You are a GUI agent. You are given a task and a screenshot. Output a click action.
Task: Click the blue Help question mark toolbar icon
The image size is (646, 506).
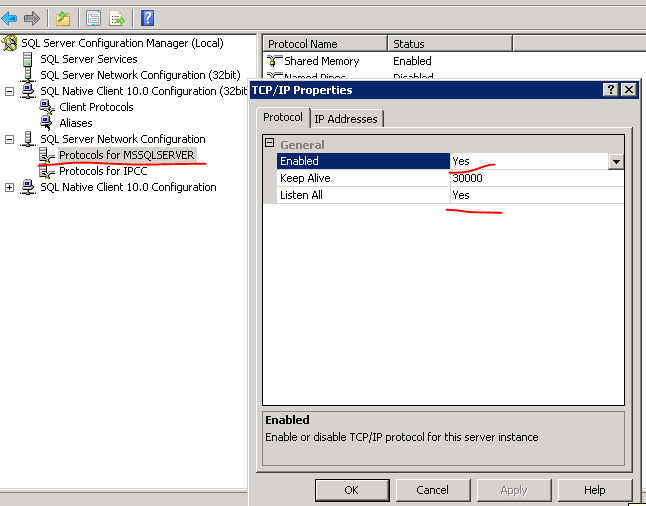147,18
